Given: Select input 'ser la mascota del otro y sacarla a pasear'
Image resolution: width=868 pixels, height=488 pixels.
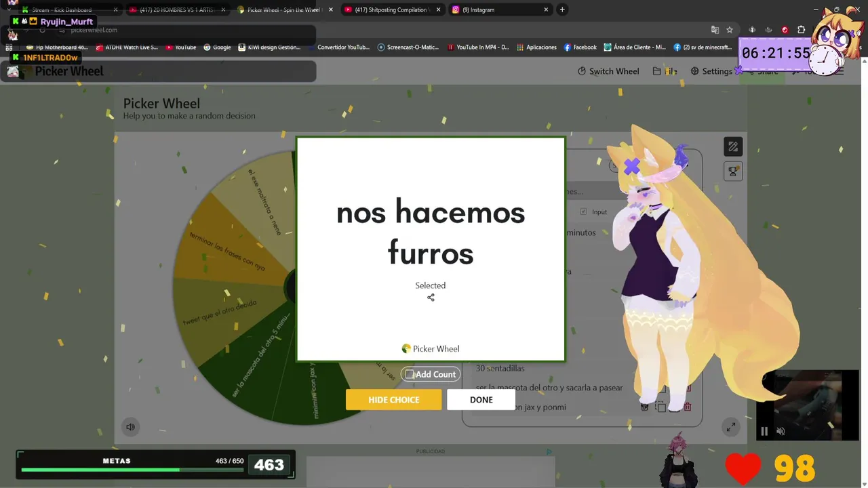Looking at the screenshot, I should [549, 388].
